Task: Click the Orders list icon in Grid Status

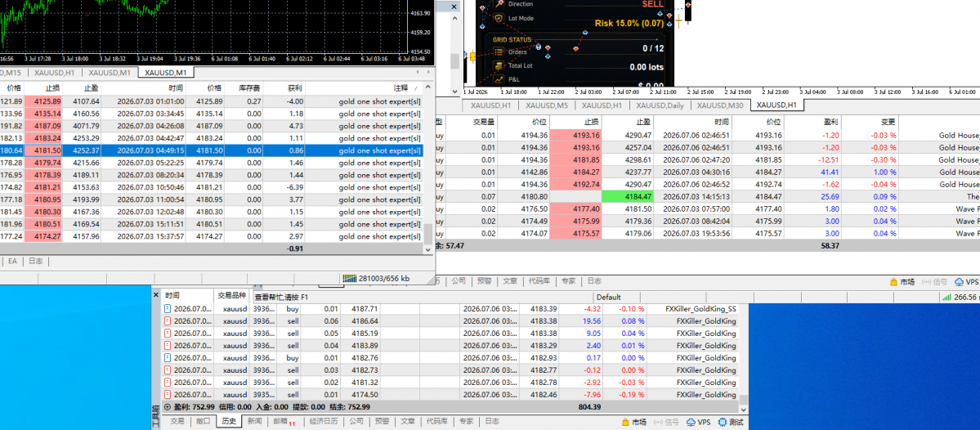Action: click(x=499, y=52)
